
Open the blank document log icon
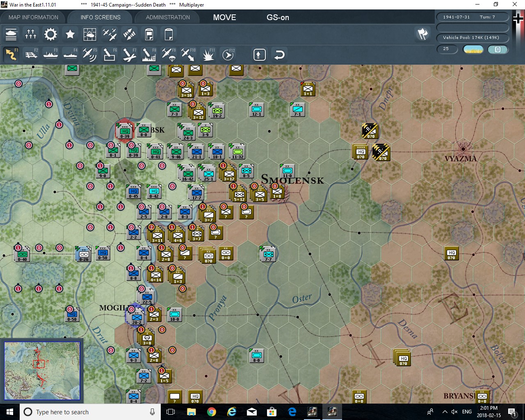(169, 34)
